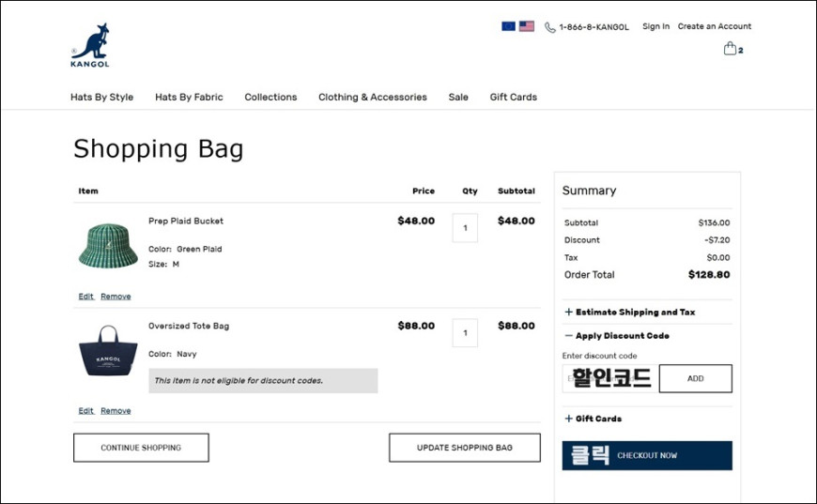Image resolution: width=817 pixels, height=504 pixels.
Task: Select the United States flag icon
Action: point(526,26)
